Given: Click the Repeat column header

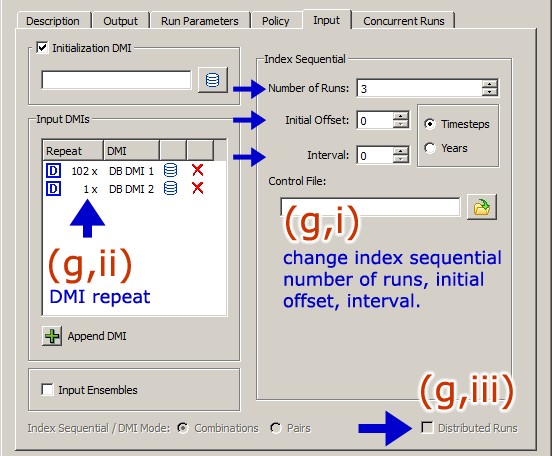Looking at the screenshot, I should [73, 151].
